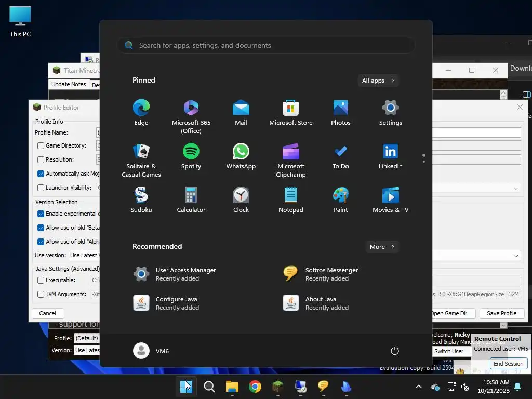Launch Microsoft Clipchamp
The image size is (532, 399).
pos(291,161)
